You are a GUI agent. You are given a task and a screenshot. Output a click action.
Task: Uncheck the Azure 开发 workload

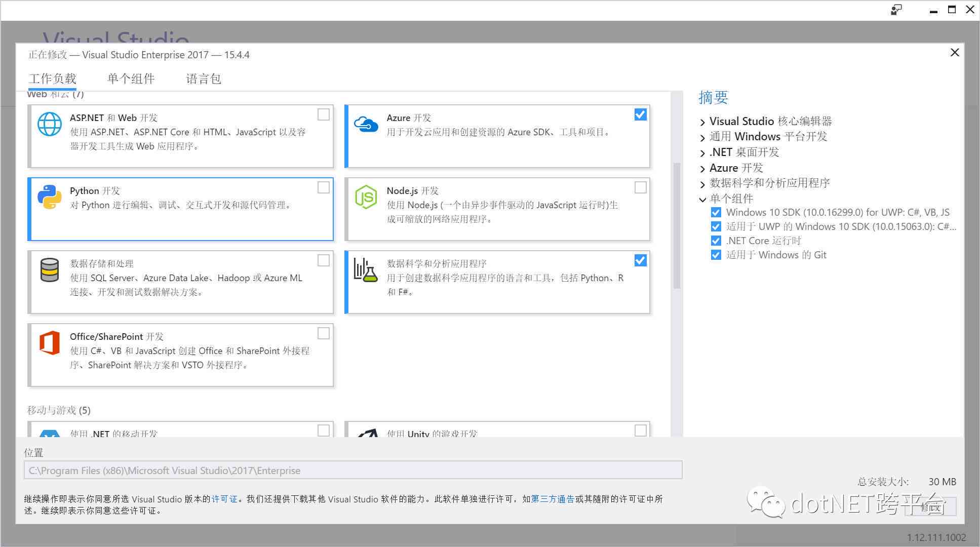pos(640,114)
